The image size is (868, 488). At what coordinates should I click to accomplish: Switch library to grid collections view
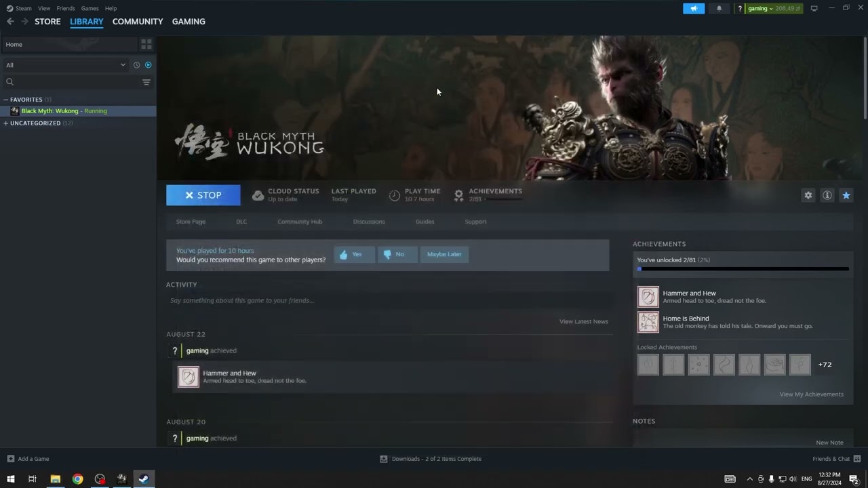tap(146, 44)
